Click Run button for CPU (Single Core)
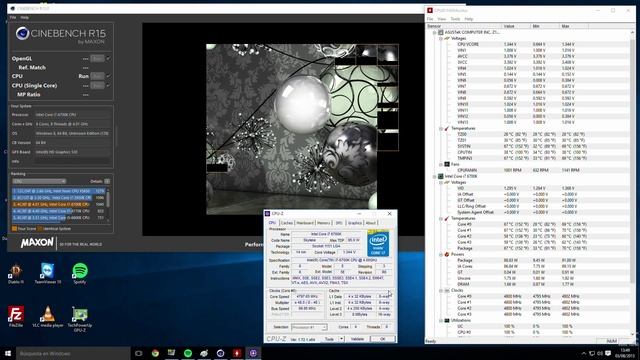The width and height of the screenshot is (640, 360). pyautogui.click(x=97, y=85)
